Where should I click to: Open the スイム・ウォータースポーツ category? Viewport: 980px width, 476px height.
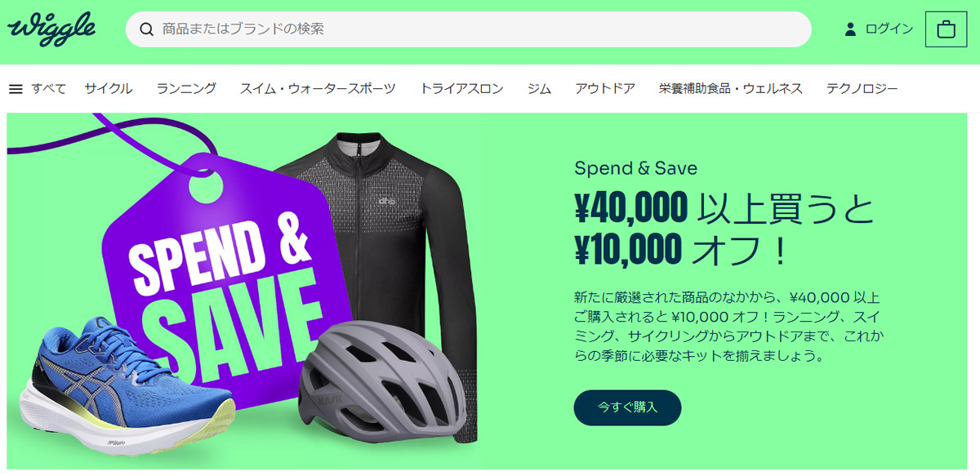click(318, 89)
